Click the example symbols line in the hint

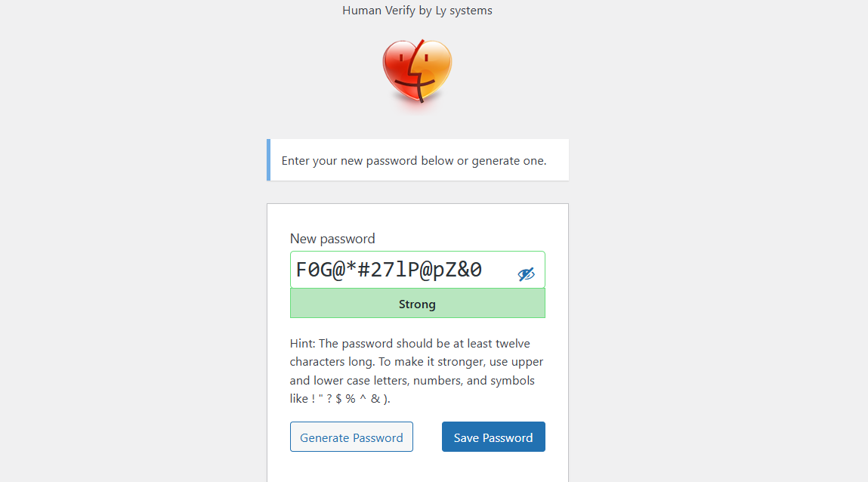point(340,398)
